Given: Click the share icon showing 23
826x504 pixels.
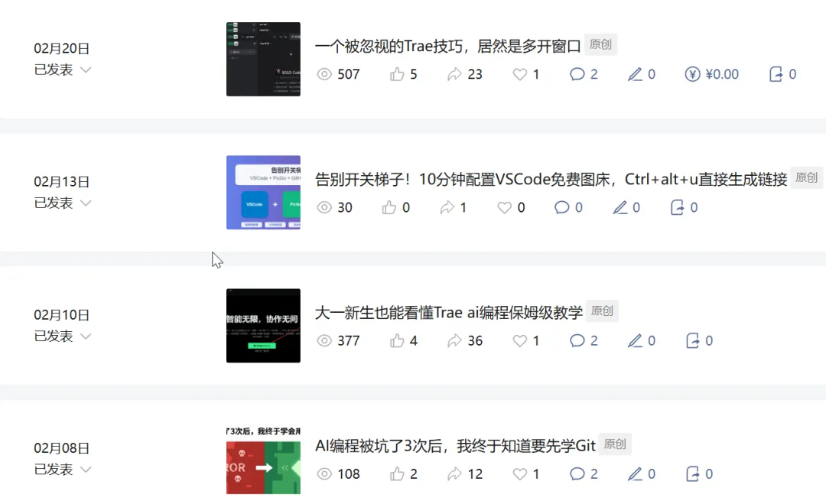Looking at the screenshot, I should point(454,74).
